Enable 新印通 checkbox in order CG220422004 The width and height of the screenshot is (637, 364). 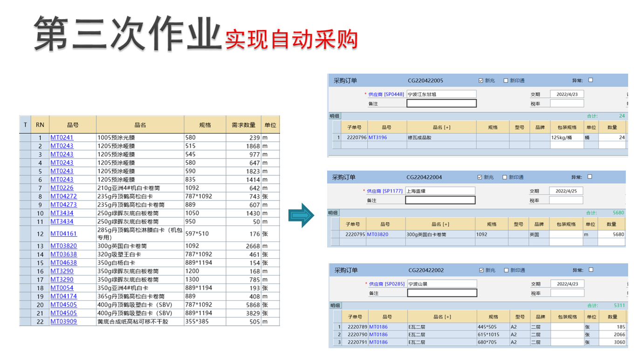(505, 177)
